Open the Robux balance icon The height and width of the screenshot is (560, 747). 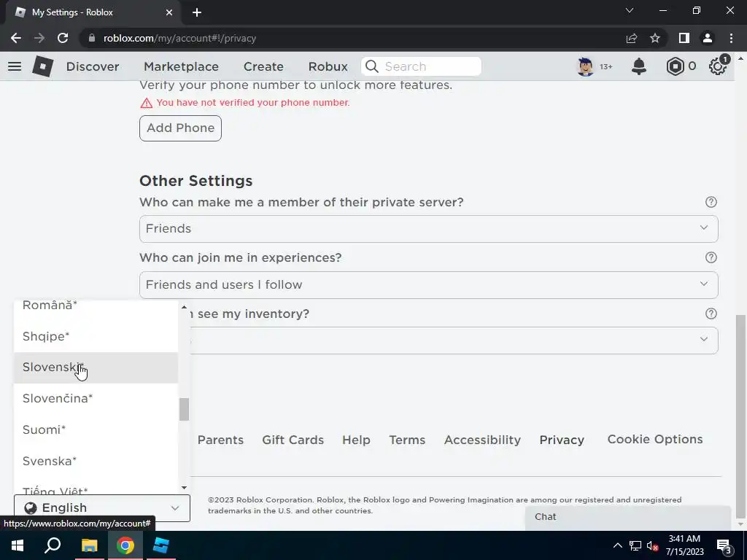point(675,66)
